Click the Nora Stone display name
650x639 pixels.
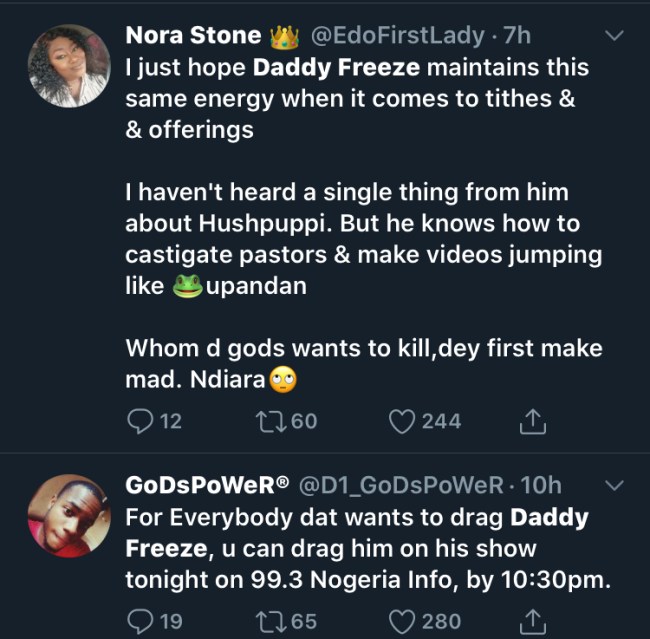point(193,36)
